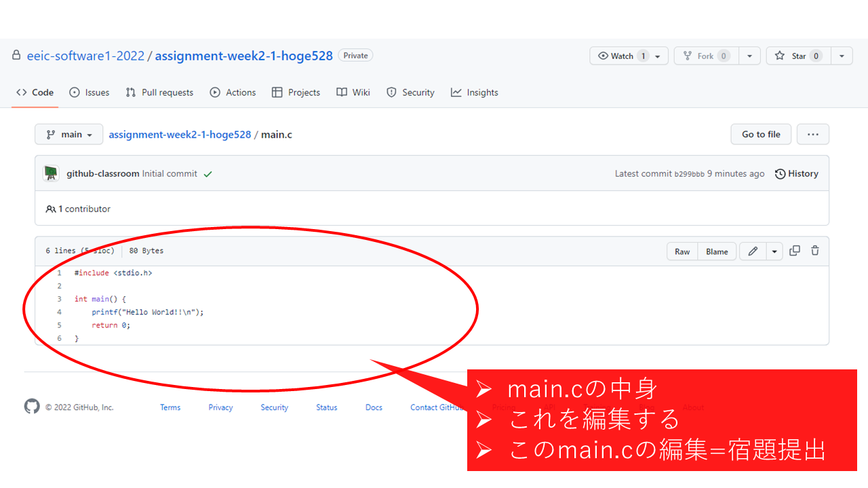
Task: Copy raw contents using the copy icon
Action: tap(795, 251)
